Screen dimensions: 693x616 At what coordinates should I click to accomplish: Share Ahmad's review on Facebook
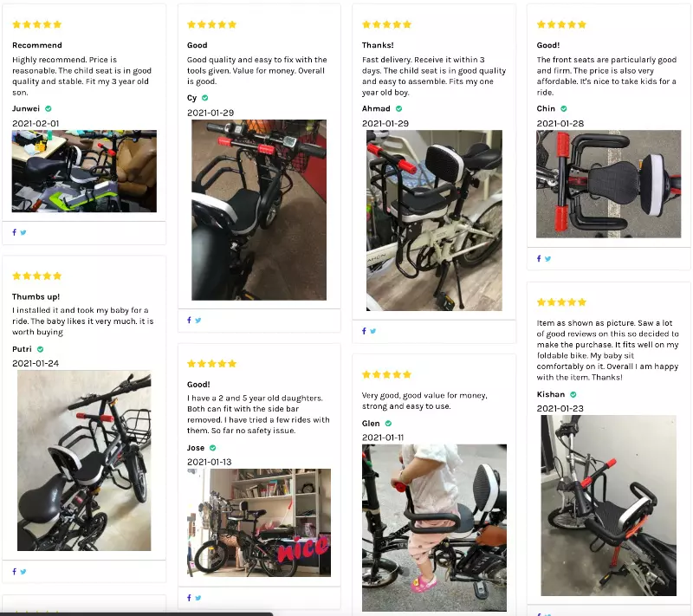tap(364, 331)
